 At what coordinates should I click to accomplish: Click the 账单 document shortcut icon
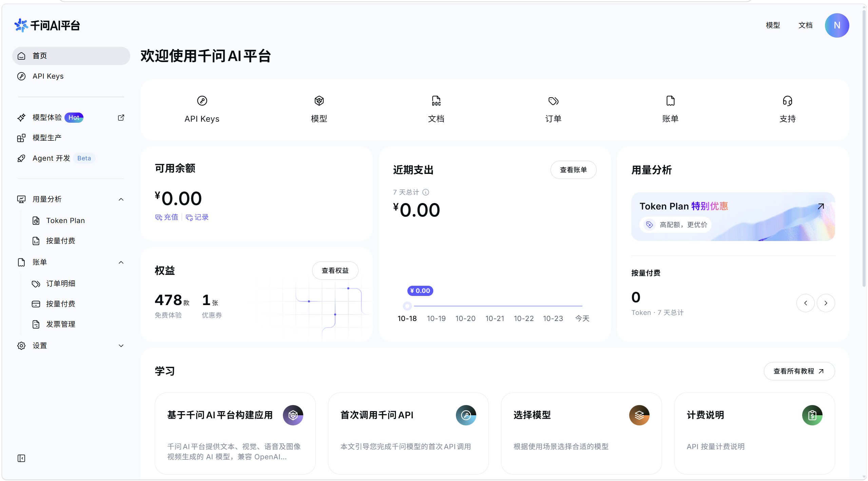670,101
